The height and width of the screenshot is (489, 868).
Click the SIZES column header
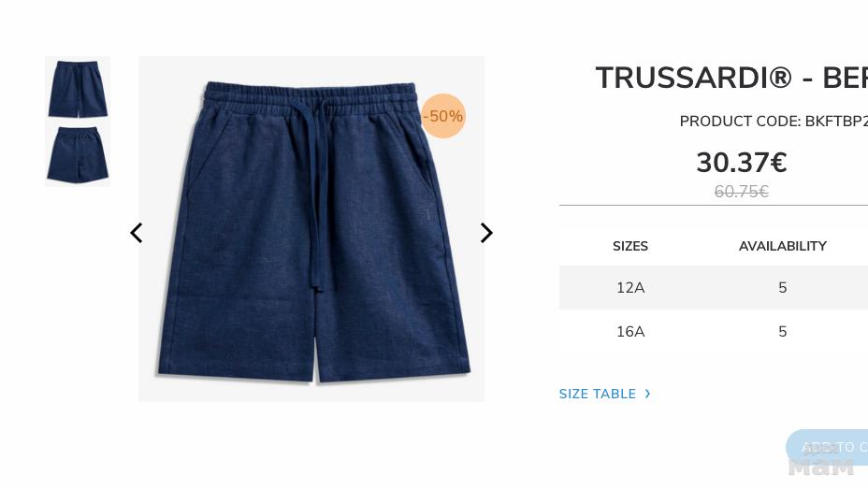click(x=630, y=246)
